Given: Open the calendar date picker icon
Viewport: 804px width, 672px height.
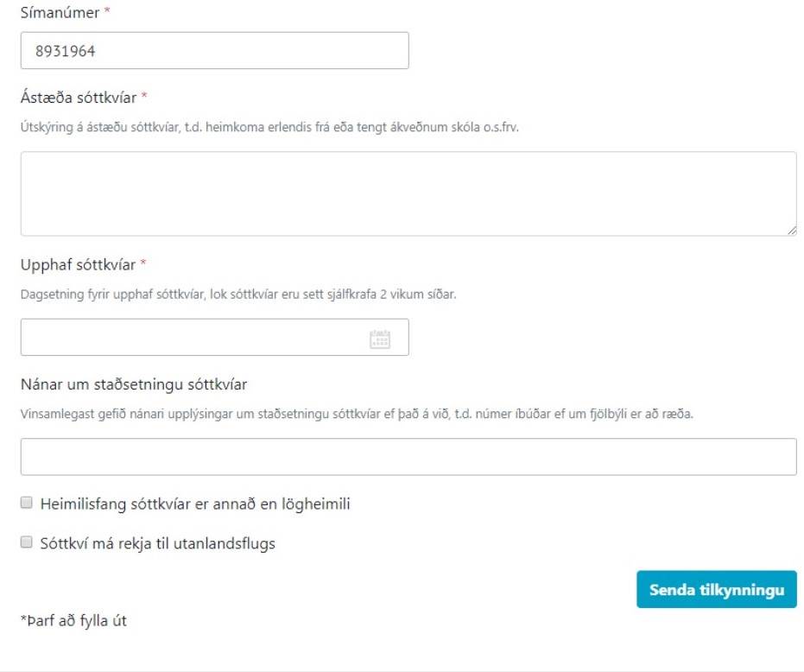Looking at the screenshot, I should point(380,339).
